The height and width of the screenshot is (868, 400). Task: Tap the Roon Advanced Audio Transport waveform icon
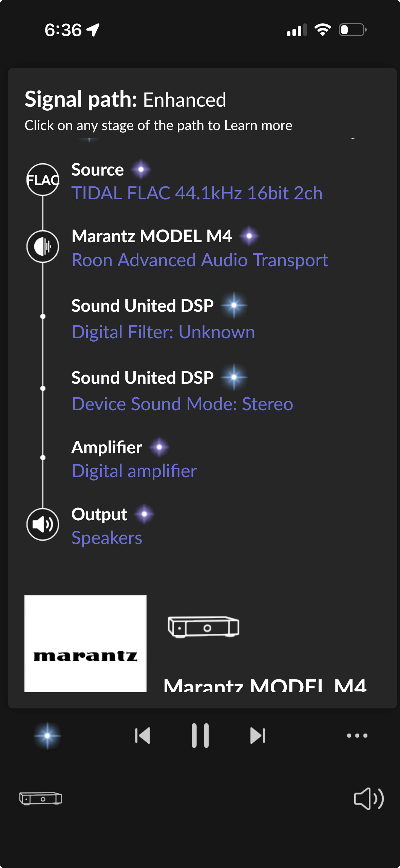[43, 246]
